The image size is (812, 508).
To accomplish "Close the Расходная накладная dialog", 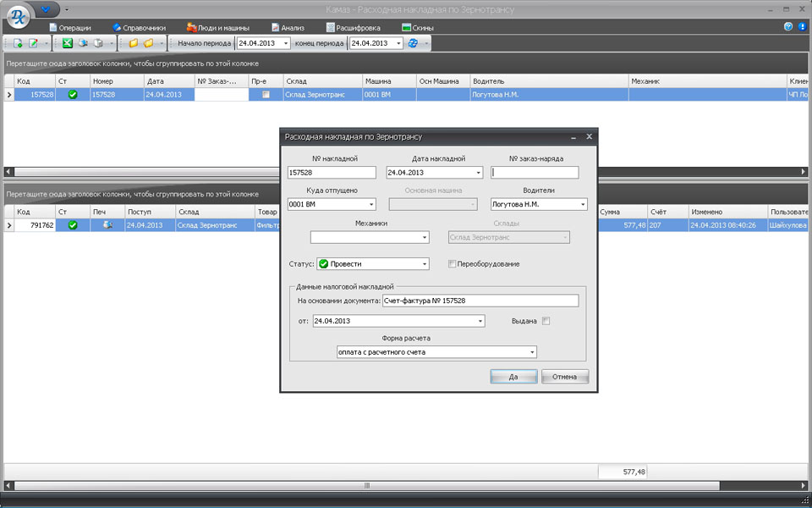I will [589, 137].
